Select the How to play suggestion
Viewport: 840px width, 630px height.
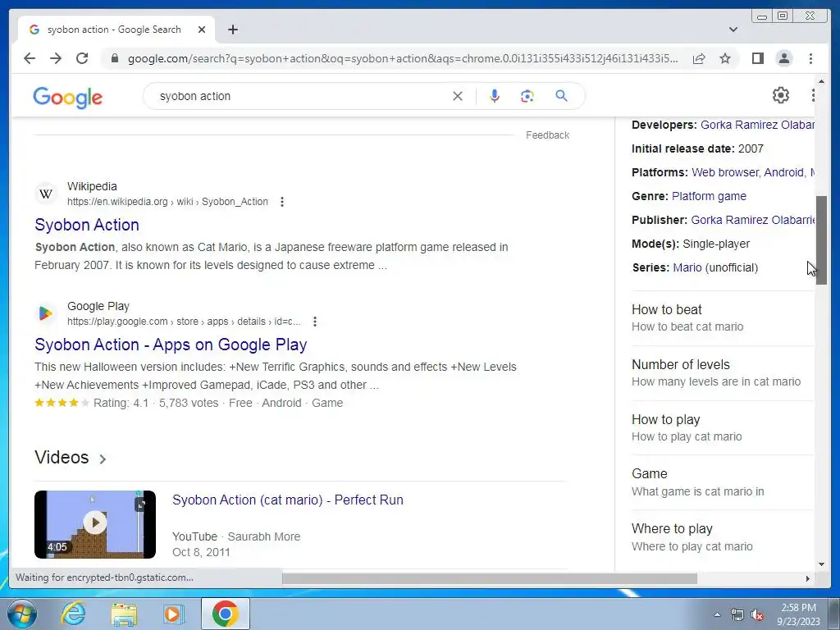(722, 427)
